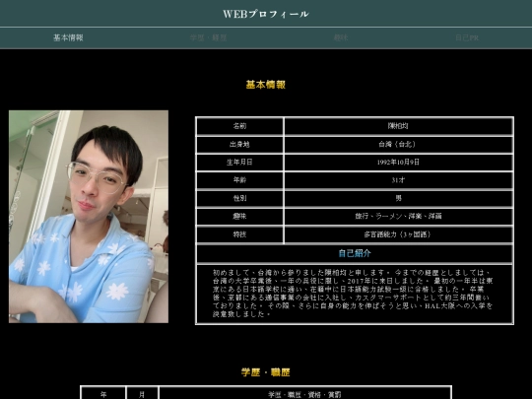Select the 台湾（台北） value cell
The height and width of the screenshot is (399, 532).
coord(398,144)
